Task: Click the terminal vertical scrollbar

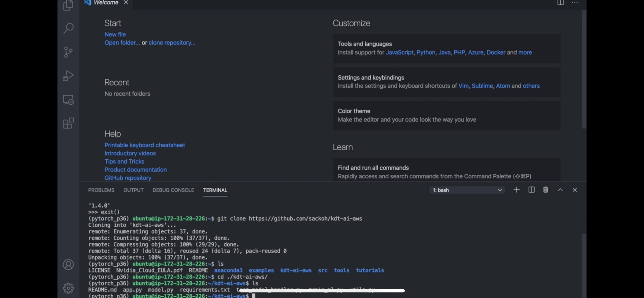Action: click(x=584, y=266)
